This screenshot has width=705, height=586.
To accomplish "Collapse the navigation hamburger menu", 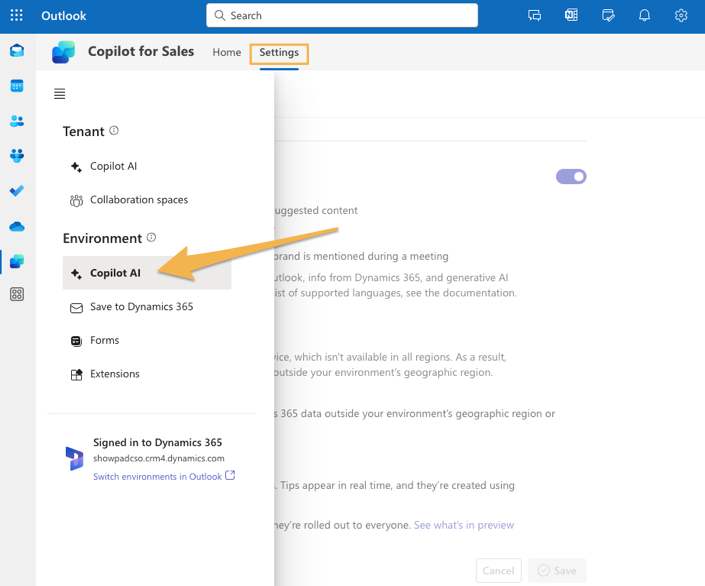I will tap(59, 94).
